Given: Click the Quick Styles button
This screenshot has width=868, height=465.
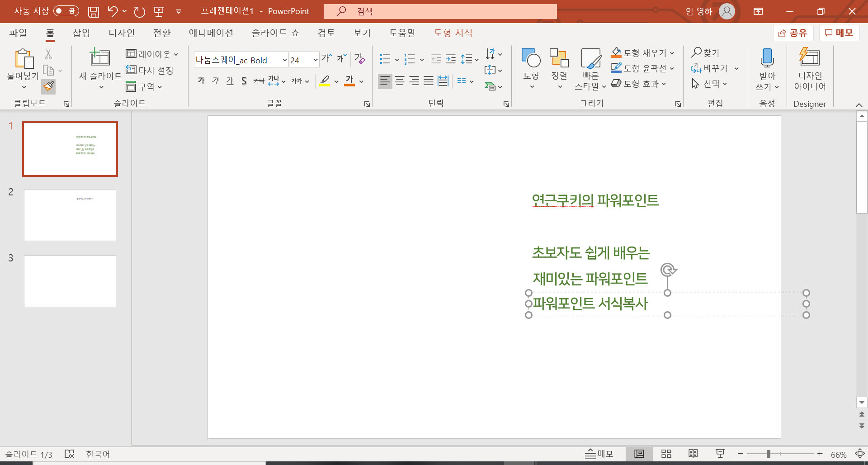Looking at the screenshot, I should (590, 69).
